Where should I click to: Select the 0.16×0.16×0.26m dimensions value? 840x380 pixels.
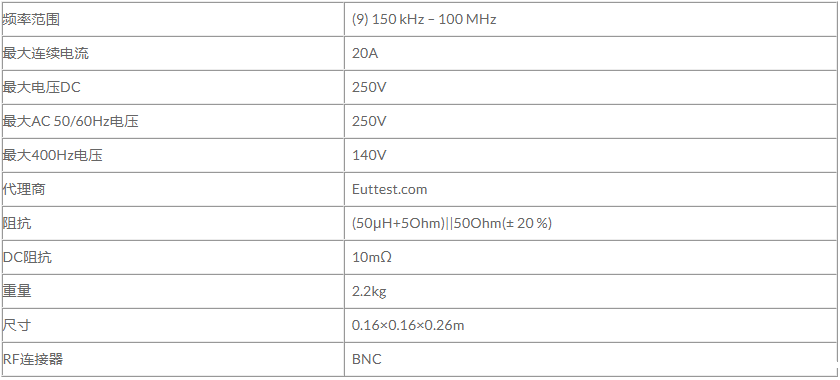(x=408, y=325)
